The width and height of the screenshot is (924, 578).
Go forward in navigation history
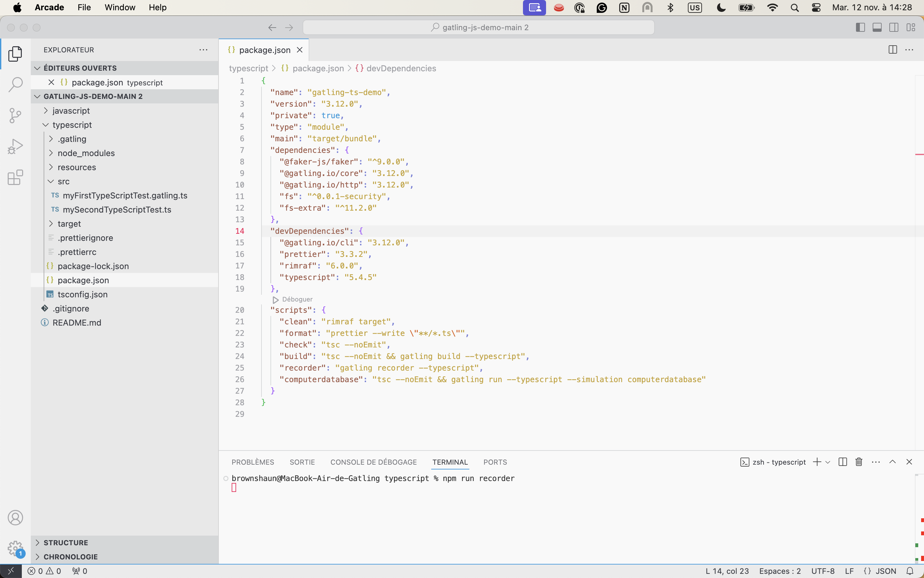coord(289,28)
